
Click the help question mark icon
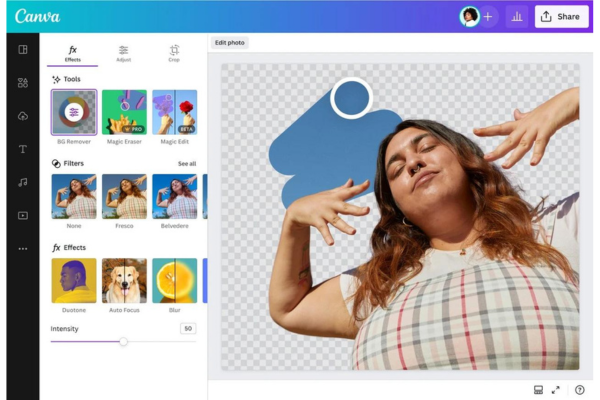579,389
